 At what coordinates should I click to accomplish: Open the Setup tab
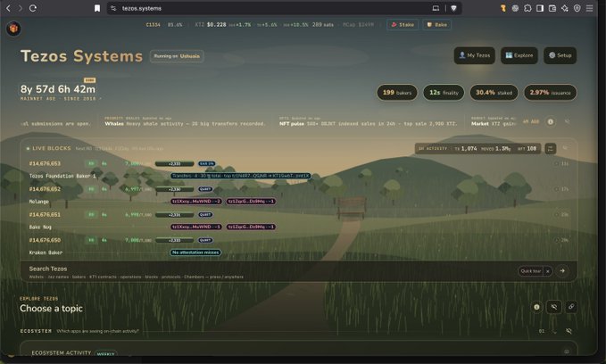tap(560, 55)
